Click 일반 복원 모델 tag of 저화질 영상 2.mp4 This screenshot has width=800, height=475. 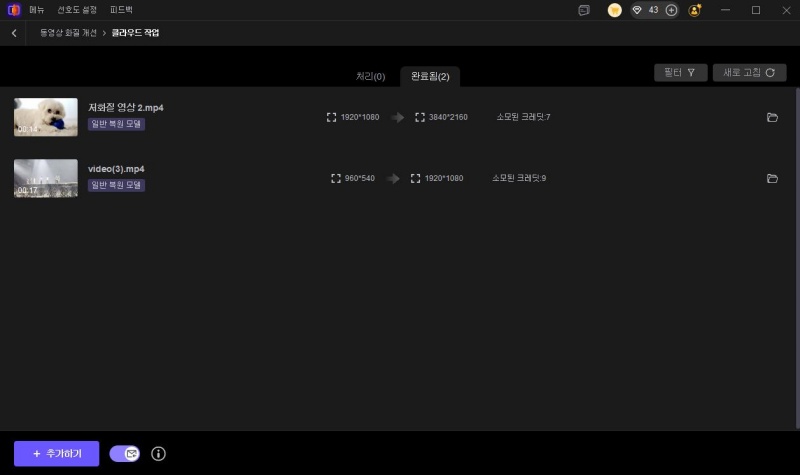[116, 124]
